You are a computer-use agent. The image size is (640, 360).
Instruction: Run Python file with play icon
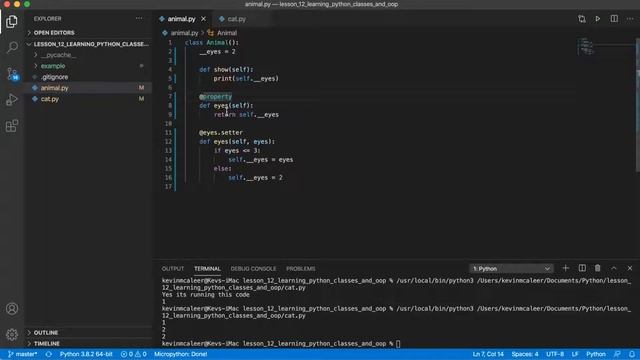[598, 19]
